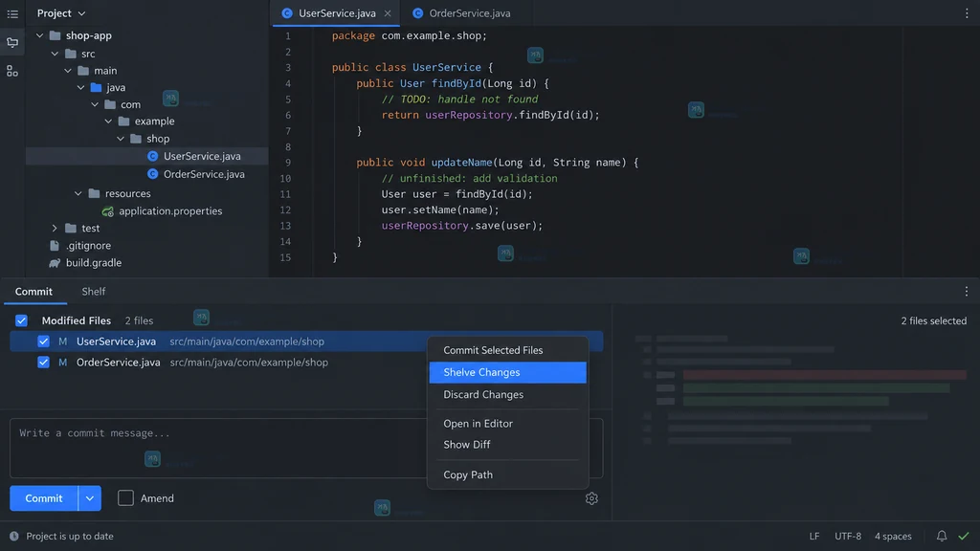
Task: Open the Structure tool window sidebar icon
Action: coord(12,71)
